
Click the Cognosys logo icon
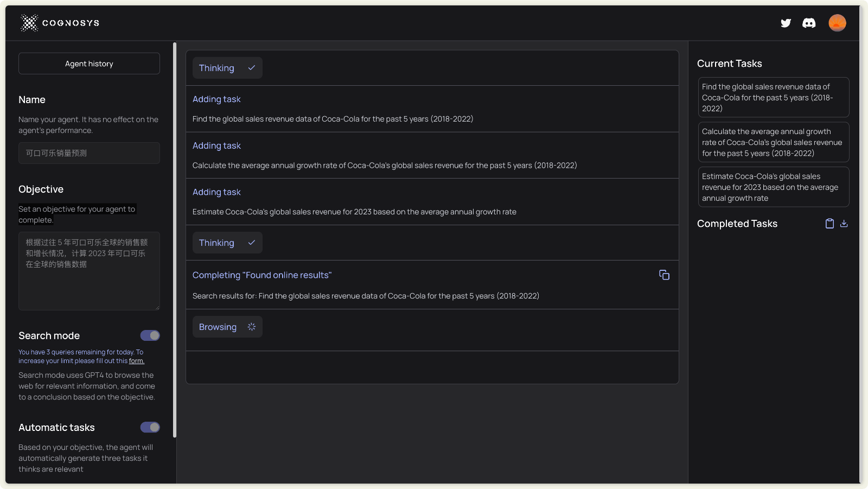coord(29,23)
